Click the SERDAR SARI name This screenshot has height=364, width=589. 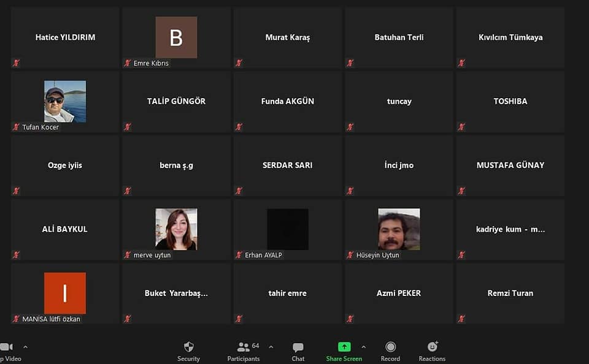tap(288, 165)
